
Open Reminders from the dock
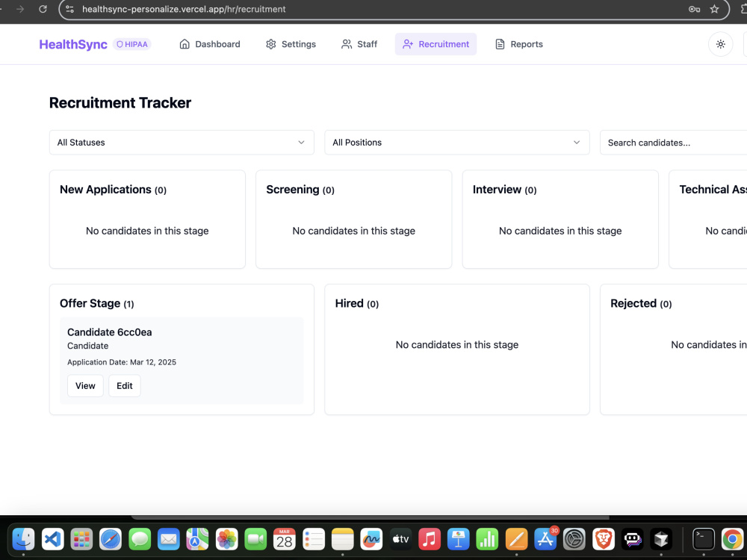314,540
